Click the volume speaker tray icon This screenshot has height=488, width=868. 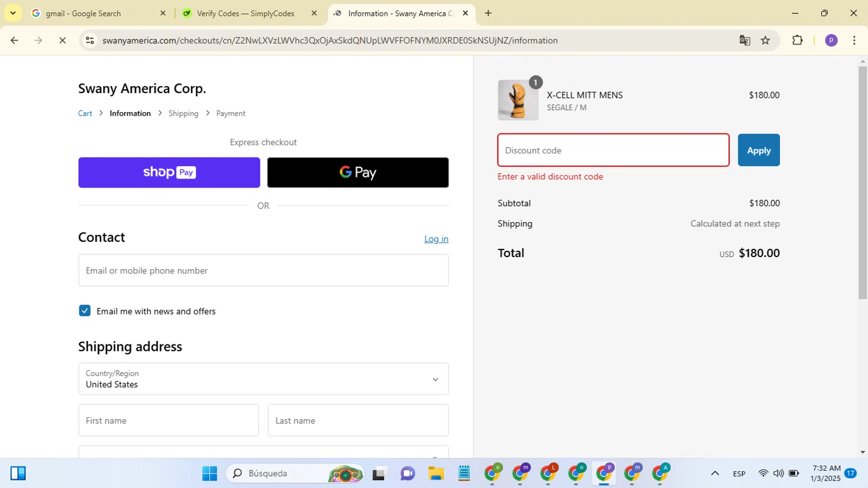778,474
